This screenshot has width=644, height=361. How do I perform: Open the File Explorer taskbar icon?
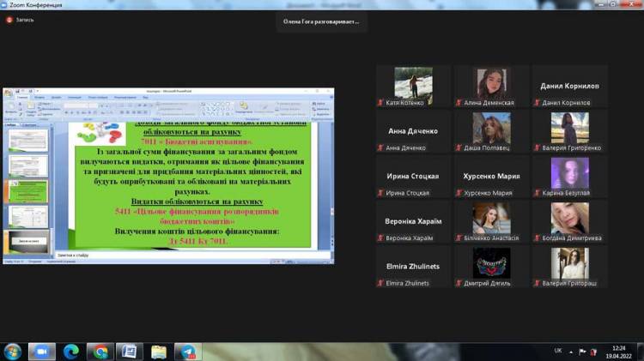(159, 352)
